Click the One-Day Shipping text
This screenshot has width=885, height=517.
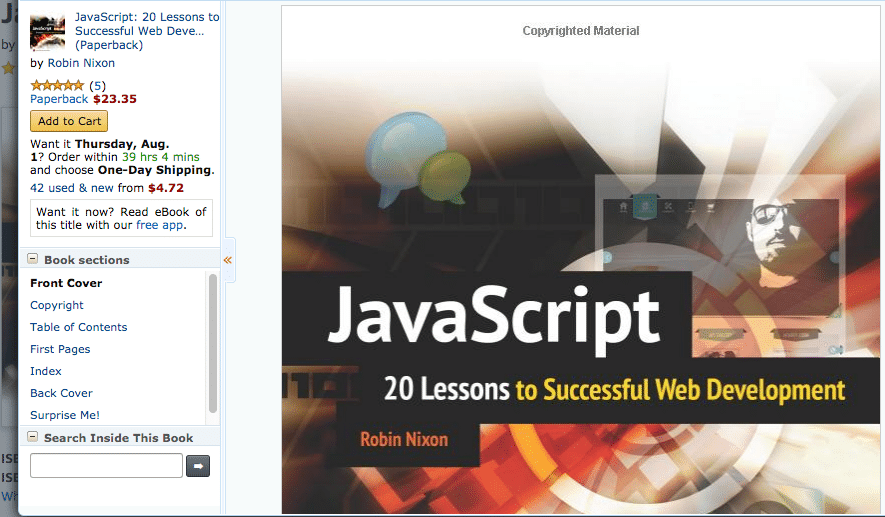[155, 170]
